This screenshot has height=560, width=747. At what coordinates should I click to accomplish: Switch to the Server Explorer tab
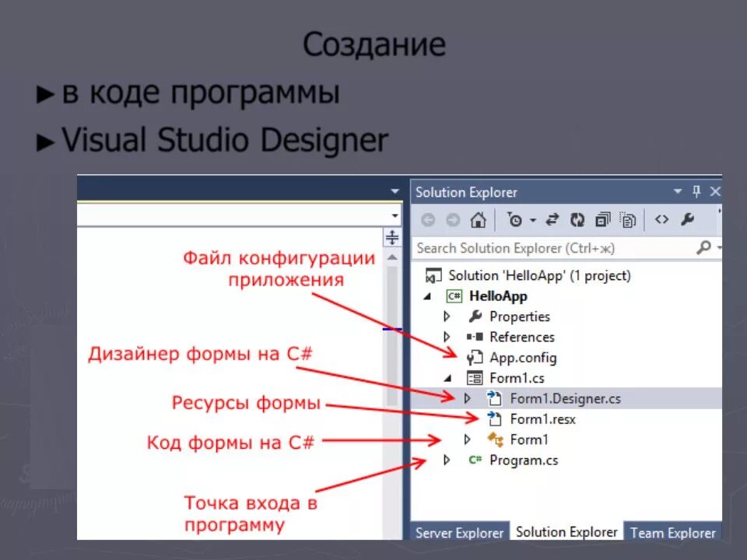coord(459,532)
